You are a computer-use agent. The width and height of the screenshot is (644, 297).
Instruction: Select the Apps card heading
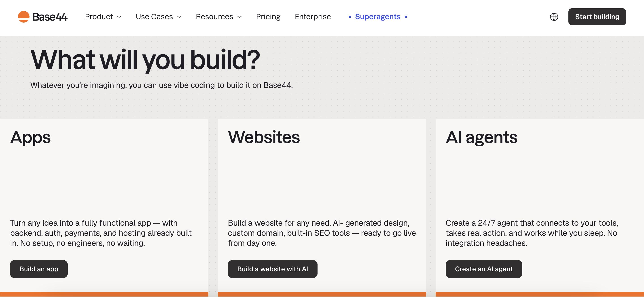tap(30, 138)
